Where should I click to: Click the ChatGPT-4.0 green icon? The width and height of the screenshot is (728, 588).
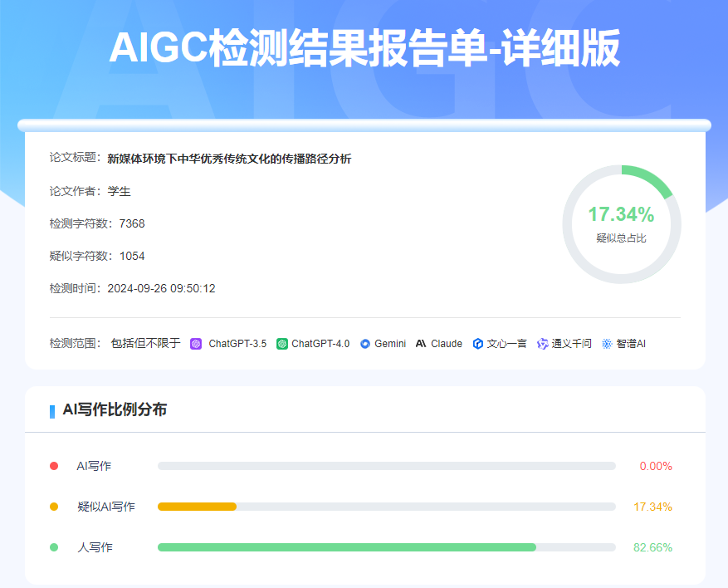(x=282, y=344)
